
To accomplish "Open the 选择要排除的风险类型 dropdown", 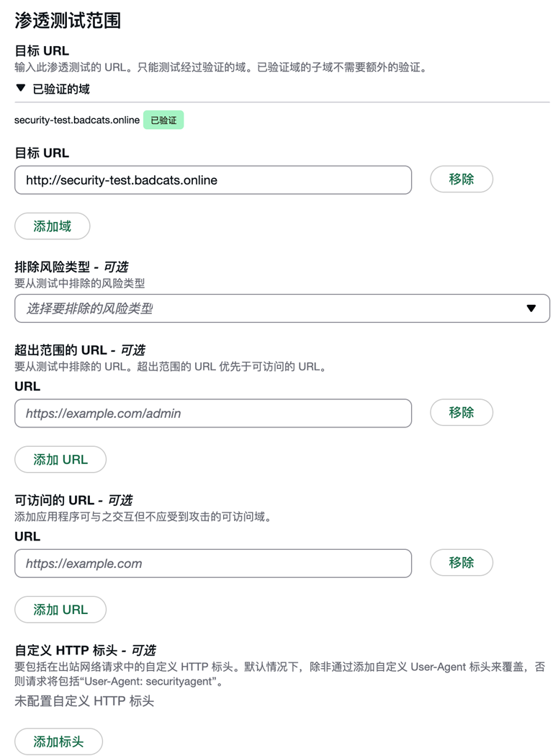I will 281,308.
